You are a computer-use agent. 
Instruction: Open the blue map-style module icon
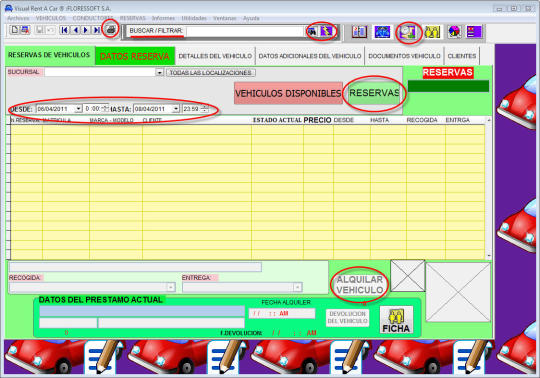(x=382, y=32)
